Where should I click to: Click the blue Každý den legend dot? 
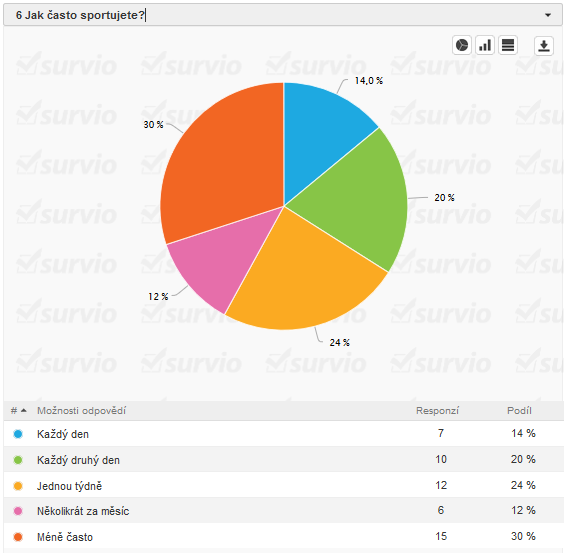(18, 434)
